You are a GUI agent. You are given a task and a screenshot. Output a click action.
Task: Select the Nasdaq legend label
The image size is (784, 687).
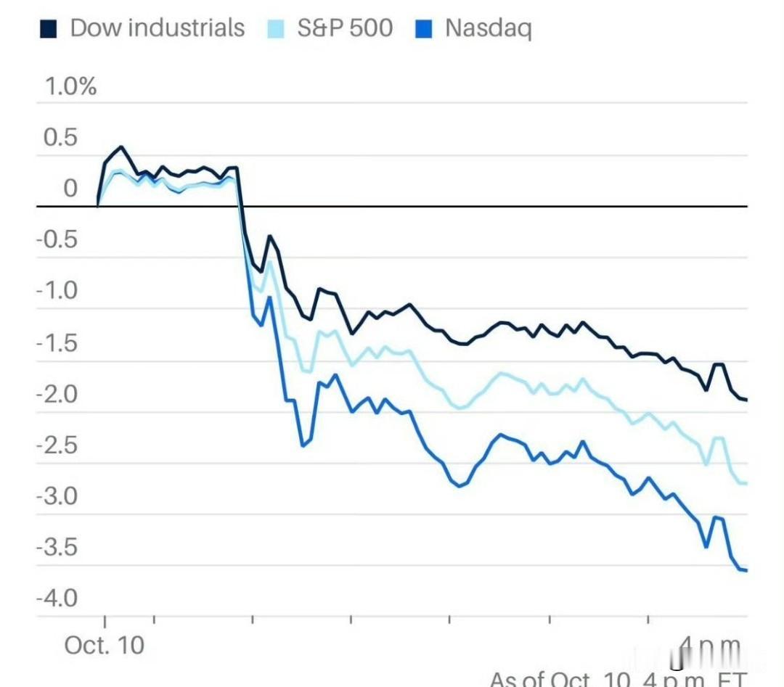(488, 29)
